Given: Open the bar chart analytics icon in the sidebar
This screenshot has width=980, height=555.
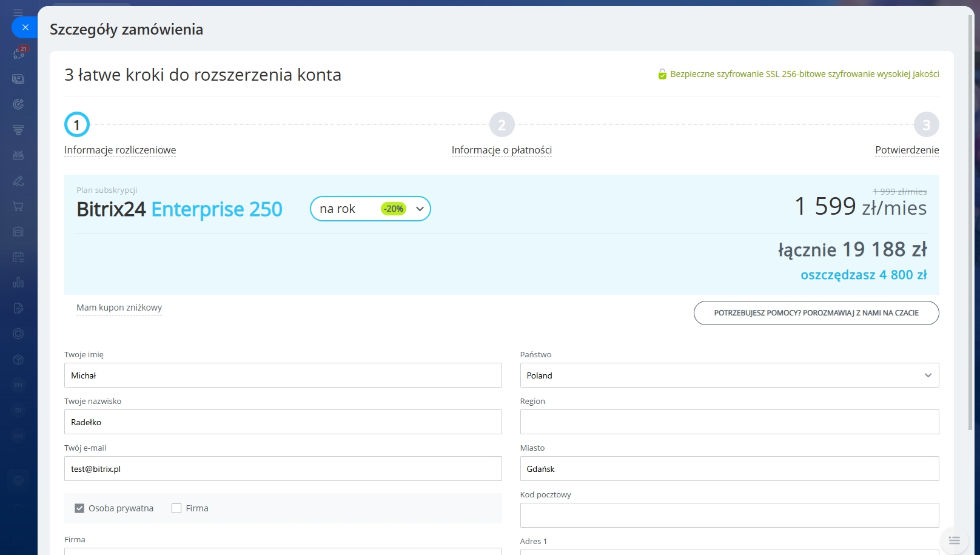Looking at the screenshot, I should click(18, 283).
